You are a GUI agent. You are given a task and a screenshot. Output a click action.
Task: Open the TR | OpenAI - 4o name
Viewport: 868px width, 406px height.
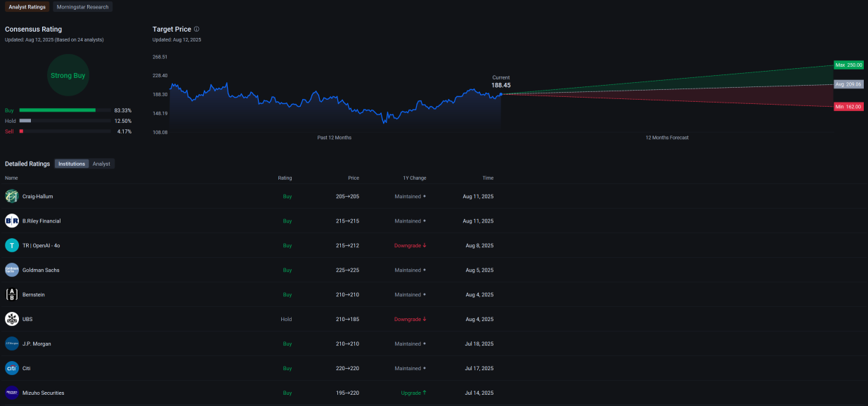click(x=41, y=245)
